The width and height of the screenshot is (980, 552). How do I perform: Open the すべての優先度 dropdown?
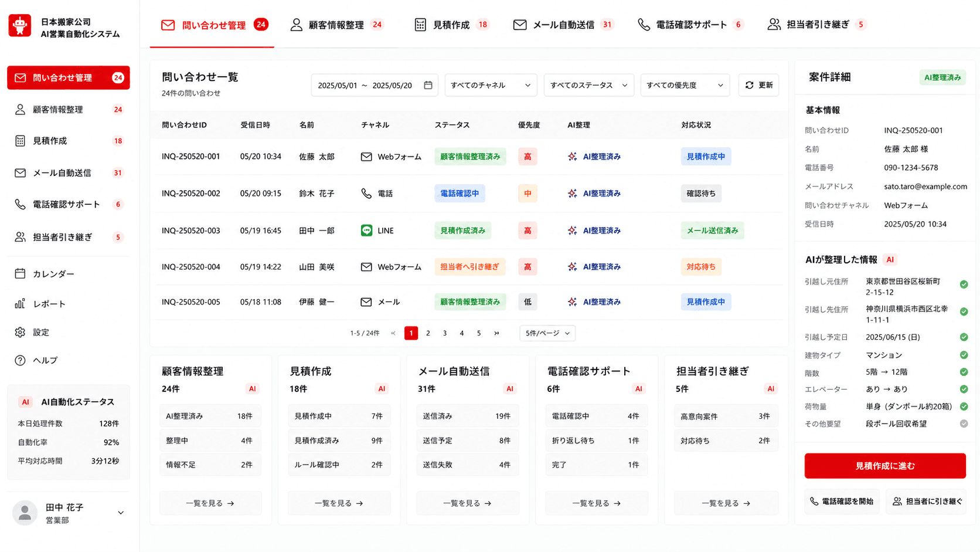(x=685, y=85)
